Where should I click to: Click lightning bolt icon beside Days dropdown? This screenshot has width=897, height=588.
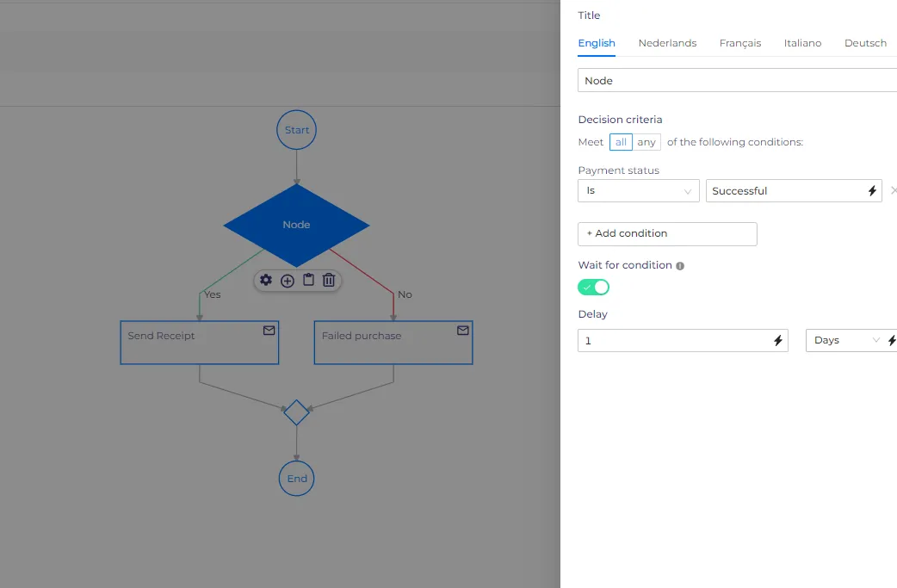892,341
